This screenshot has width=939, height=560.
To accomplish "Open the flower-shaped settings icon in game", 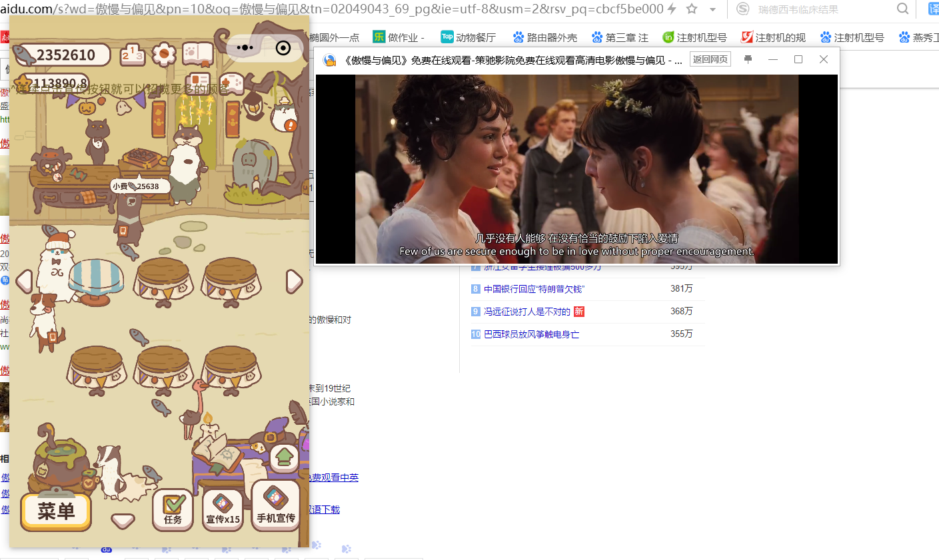I will click(x=164, y=54).
